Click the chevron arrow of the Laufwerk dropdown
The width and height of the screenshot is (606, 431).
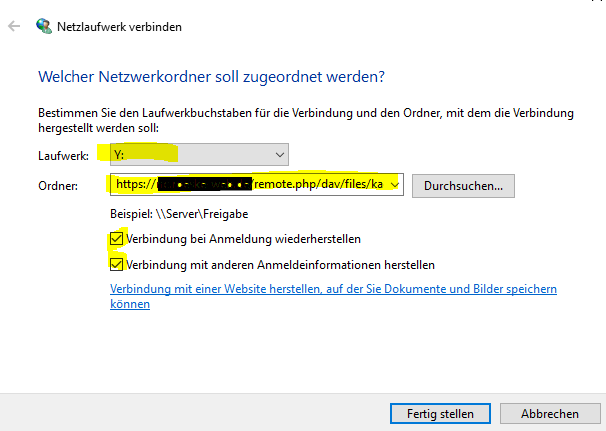[x=280, y=155]
